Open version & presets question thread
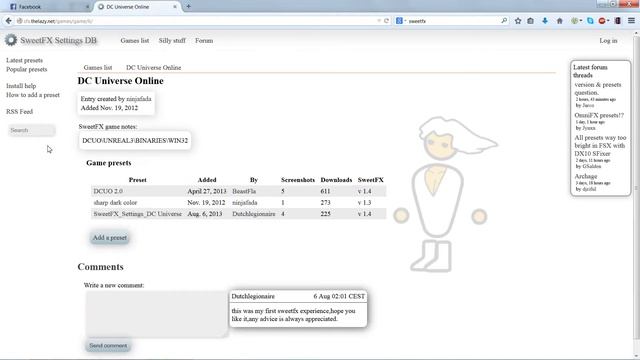The width and height of the screenshot is (640, 360). click(598, 89)
